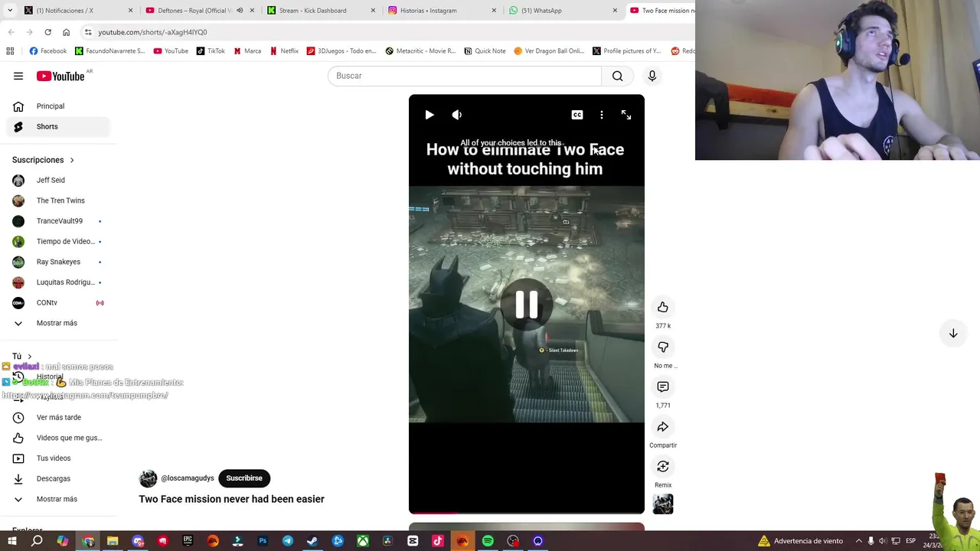Click the pause overlay on video

(527, 305)
